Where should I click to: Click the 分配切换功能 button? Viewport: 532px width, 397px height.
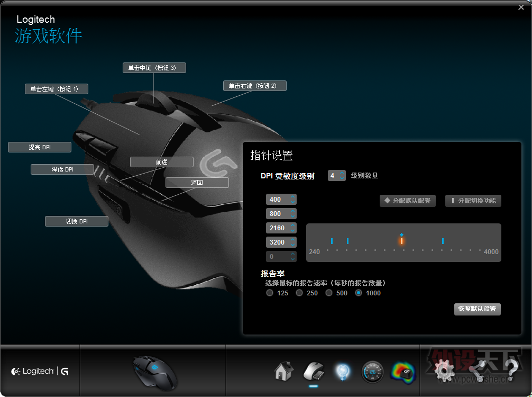[473, 201]
